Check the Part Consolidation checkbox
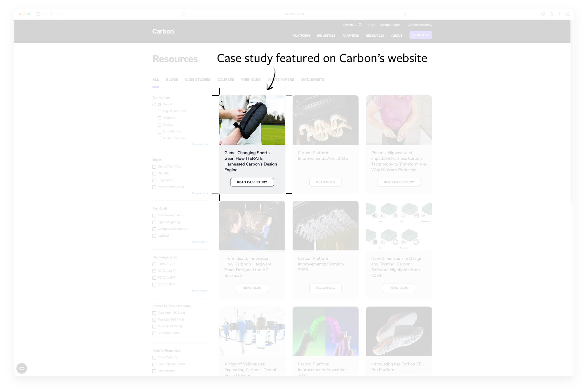The image size is (588, 392). click(154, 215)
